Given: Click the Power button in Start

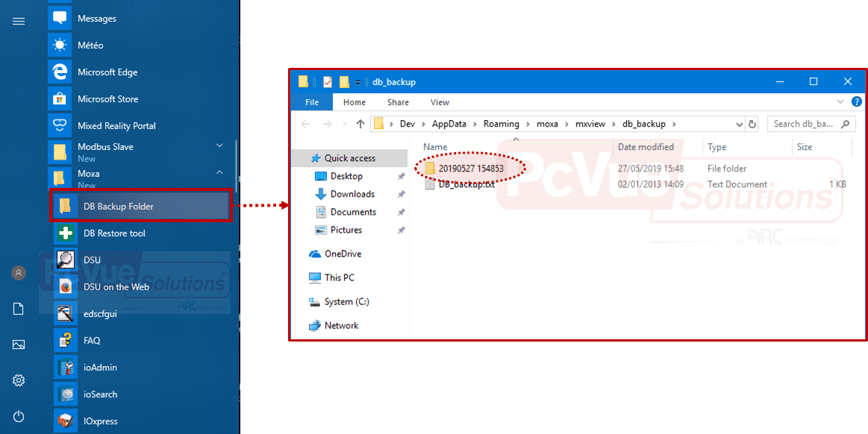Looking at the screenshot, I should click(19, 416).
